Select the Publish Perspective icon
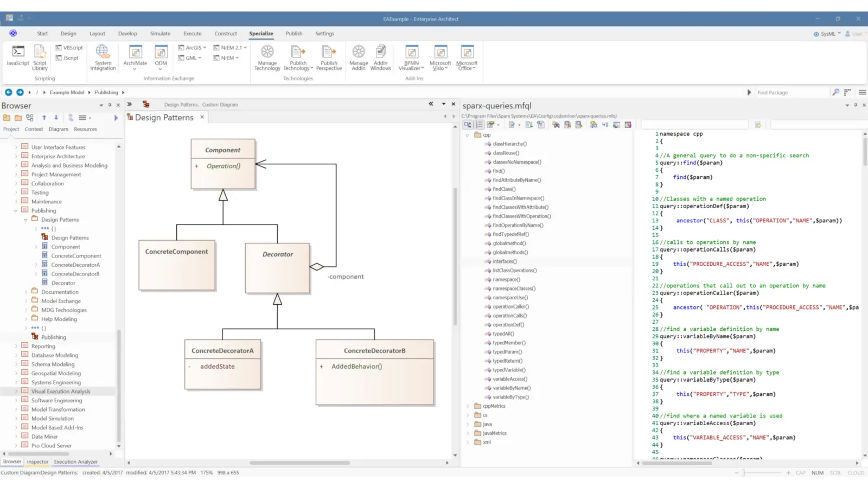 329,57
